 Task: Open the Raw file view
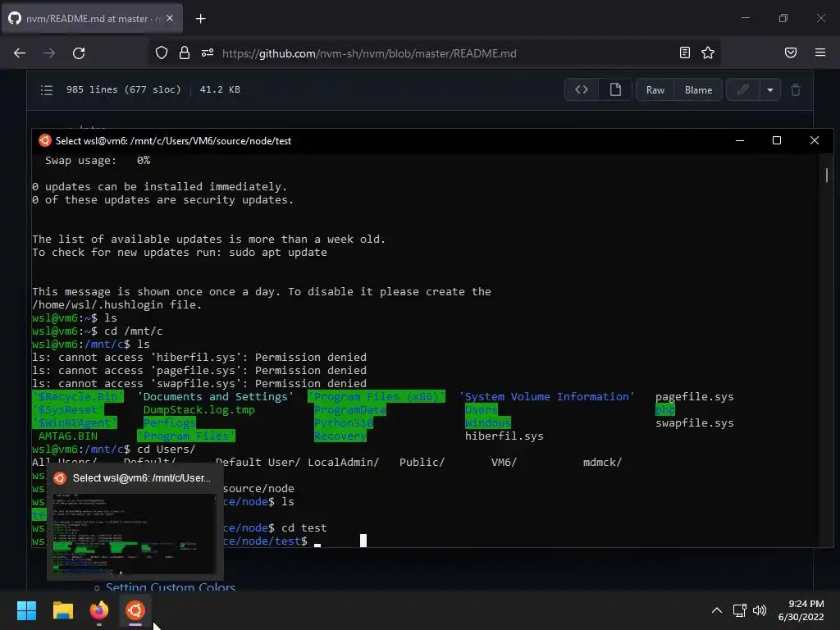point(655,90)
